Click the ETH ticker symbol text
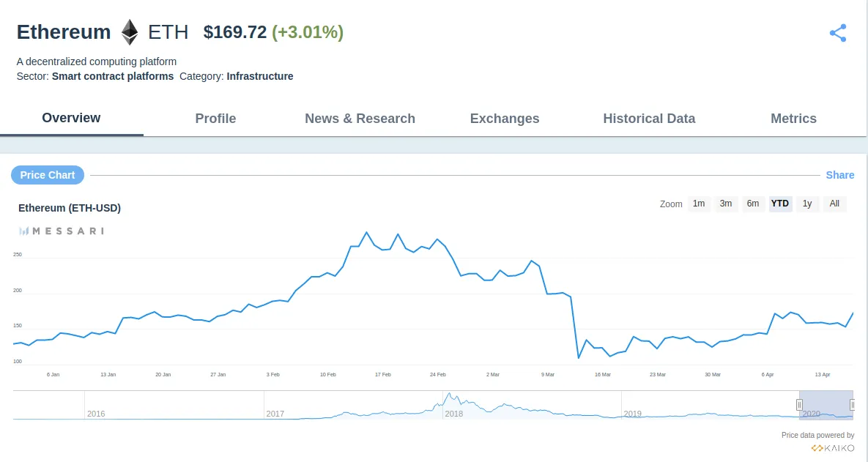This screenshot has height=462, width=868. [168, 32]
